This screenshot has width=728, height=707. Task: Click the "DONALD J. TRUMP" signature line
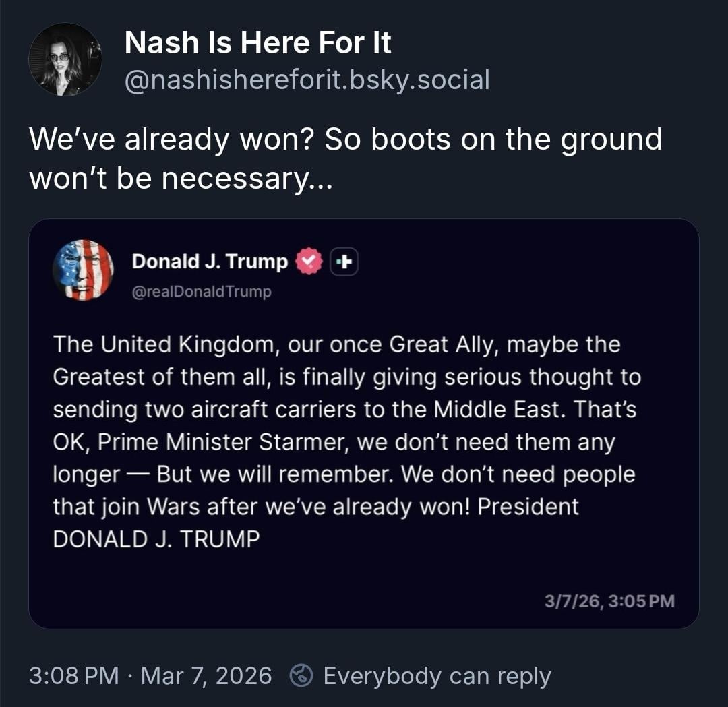[x=156, y=540]
